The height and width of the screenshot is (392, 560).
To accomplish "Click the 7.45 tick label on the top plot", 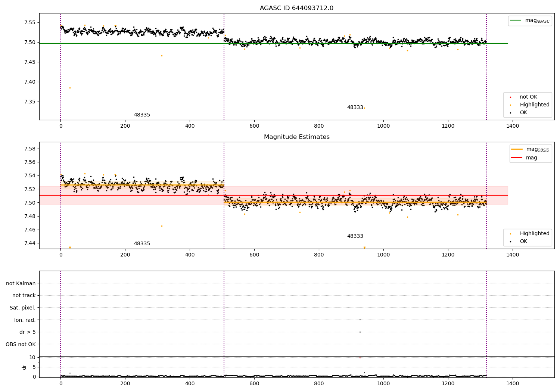I will [x=29, y=62].
